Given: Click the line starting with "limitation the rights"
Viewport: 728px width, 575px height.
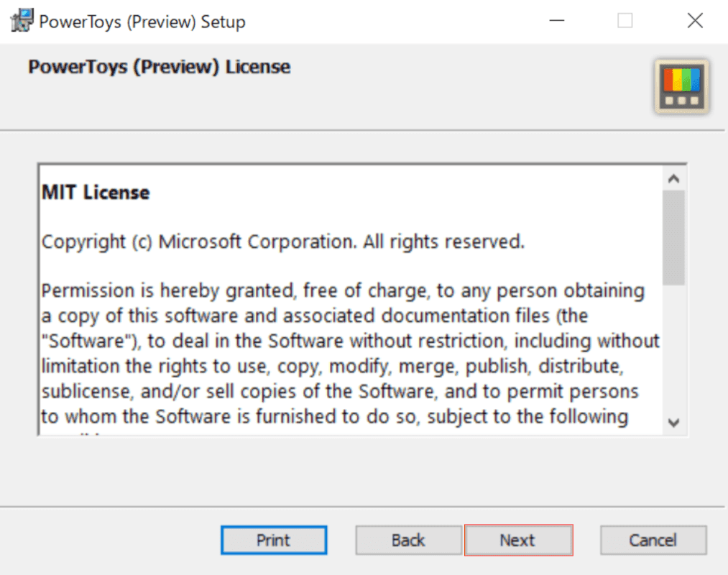Looking at the screenshot, I should coord(333,367).
